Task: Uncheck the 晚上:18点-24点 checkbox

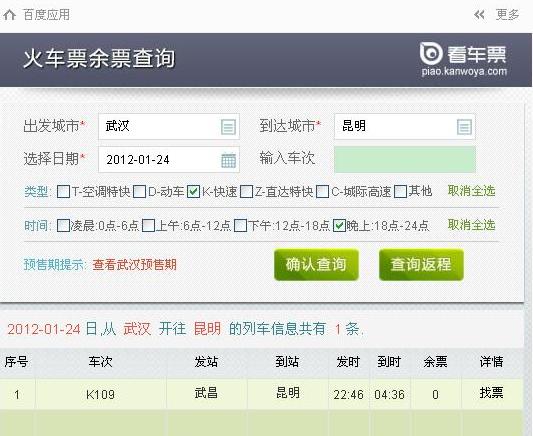Action: click(x=339, y=225)
